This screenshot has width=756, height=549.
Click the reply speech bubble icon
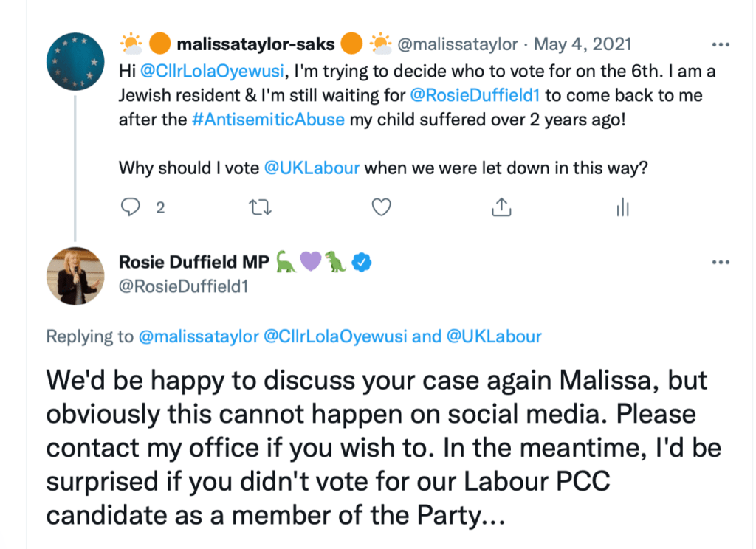[130, 208]
